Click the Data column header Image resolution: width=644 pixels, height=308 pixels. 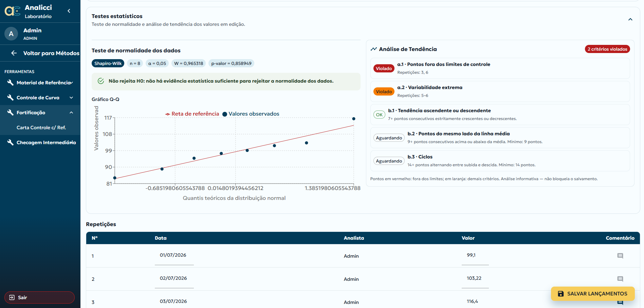(161, 238)
